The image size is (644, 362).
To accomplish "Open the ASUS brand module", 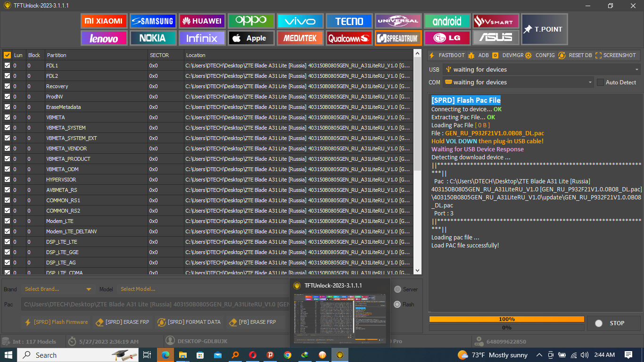I will [x=496, y=38].
